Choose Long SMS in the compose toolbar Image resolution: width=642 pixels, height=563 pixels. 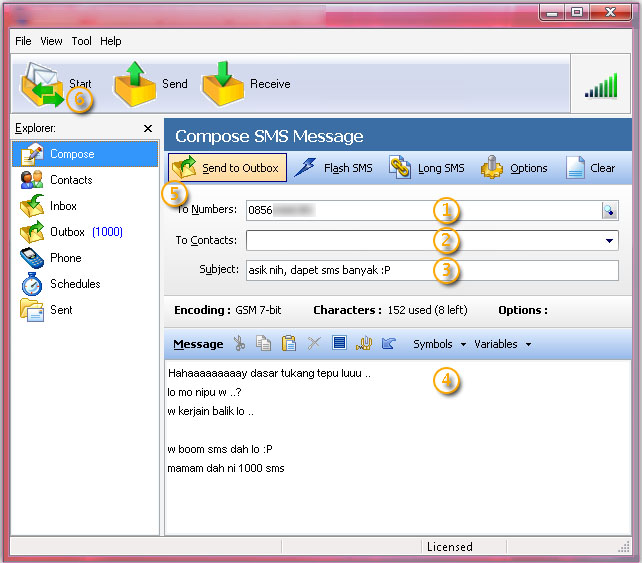pos(426,168)
